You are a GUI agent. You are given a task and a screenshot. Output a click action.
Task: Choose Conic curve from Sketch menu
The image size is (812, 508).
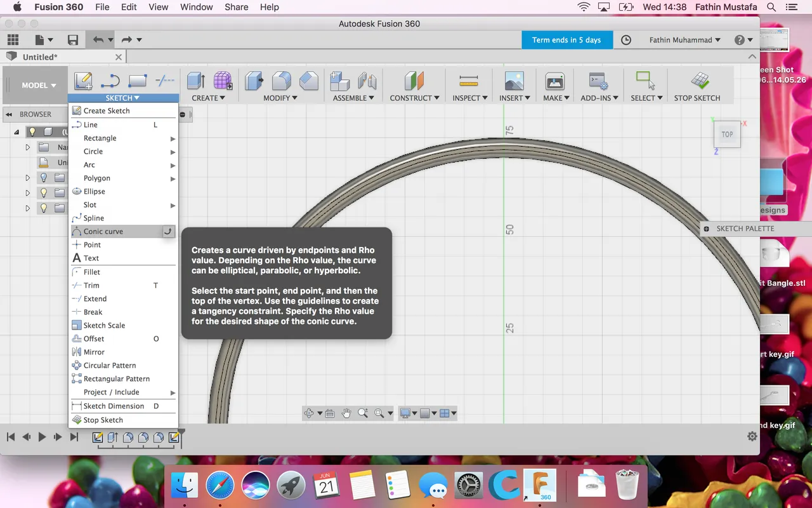point(123,232)
